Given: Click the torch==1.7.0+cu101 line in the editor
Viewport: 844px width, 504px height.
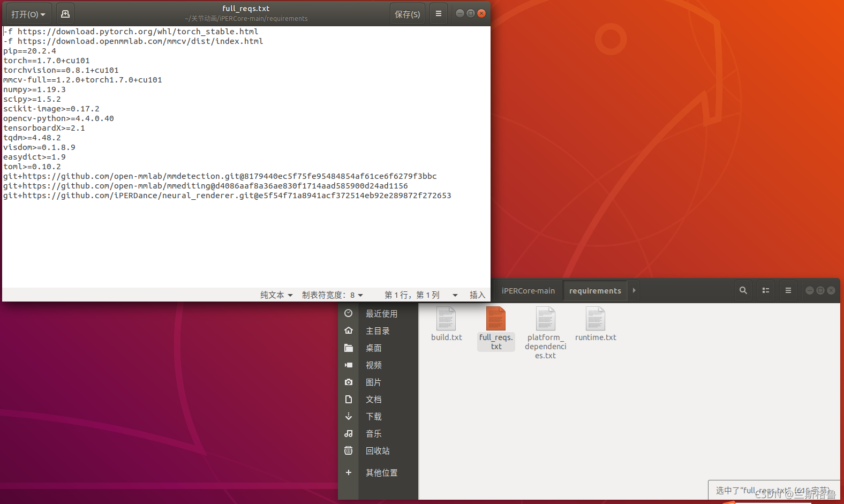Looking at the screenshot, I should click(x=47, y=61).
